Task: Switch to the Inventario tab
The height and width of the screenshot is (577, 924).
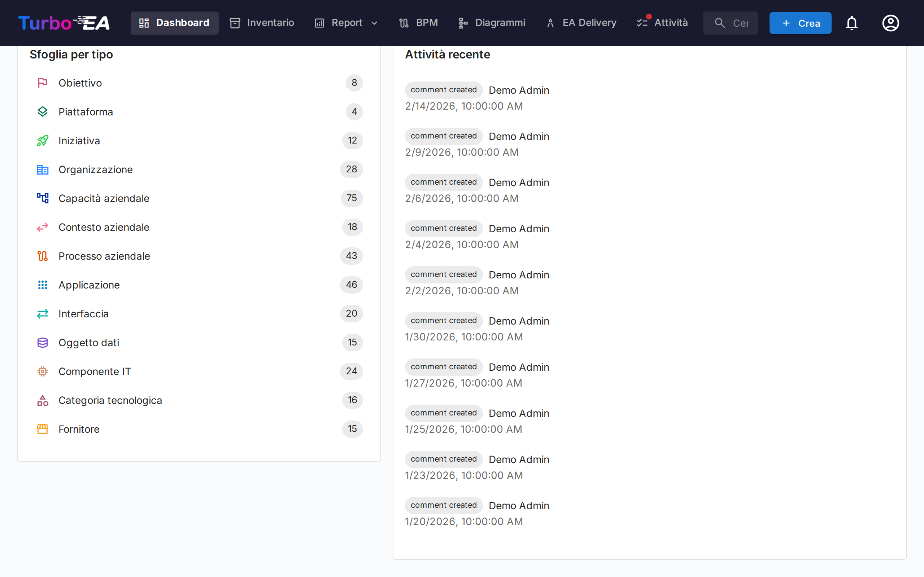Action: [x=262, y=22]
